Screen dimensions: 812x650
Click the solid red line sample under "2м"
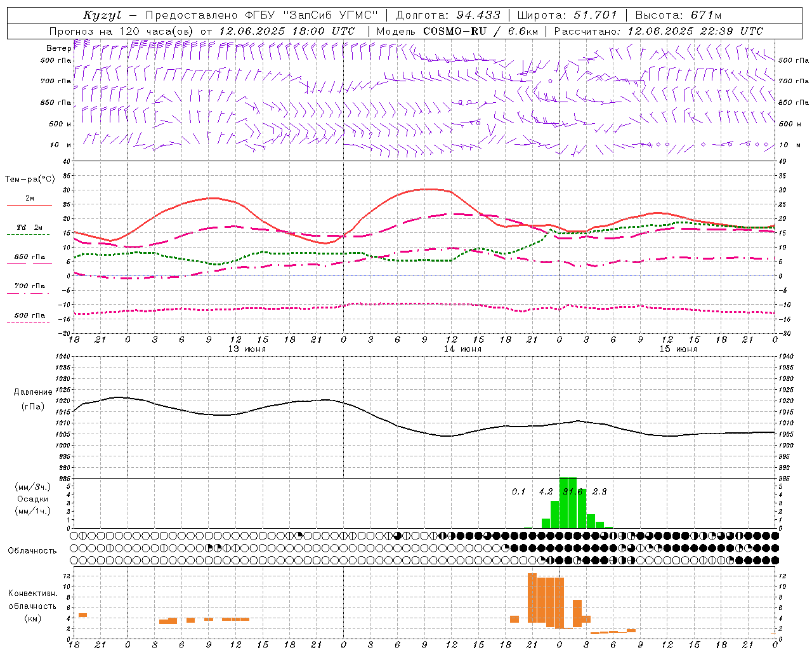(29, 206)
